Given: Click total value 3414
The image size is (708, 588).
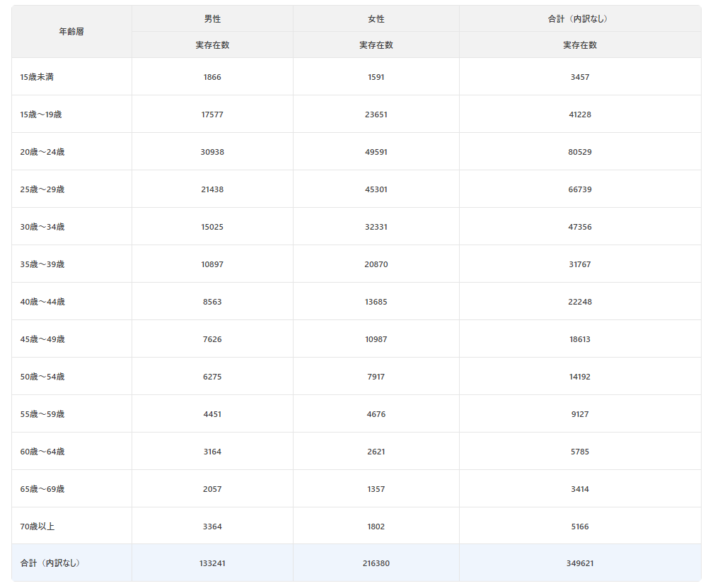Looking at the screenshot, I should 580,489.
